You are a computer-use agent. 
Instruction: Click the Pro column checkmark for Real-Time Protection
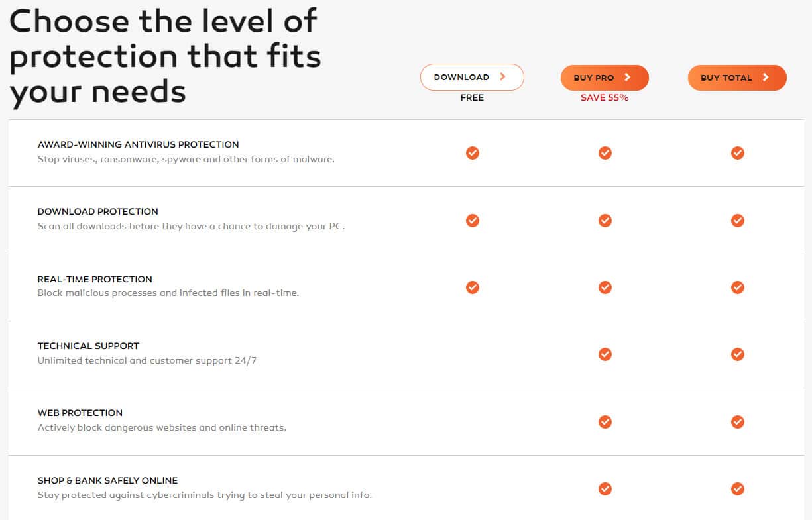coord(605,287)
